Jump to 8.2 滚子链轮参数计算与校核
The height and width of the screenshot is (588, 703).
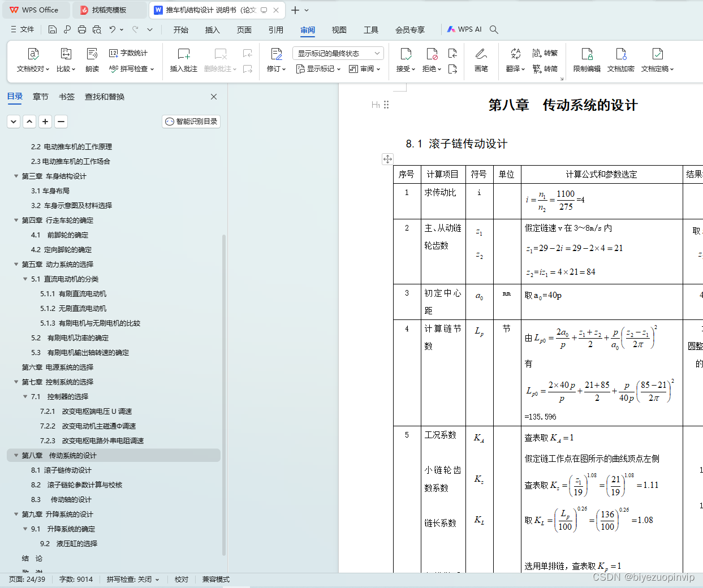click(76, 485)
